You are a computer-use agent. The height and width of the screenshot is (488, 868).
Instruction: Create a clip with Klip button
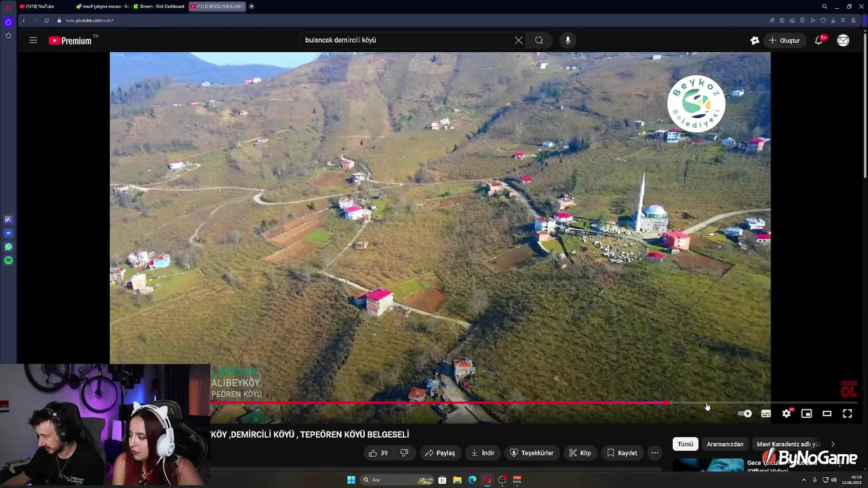point(580,453)
